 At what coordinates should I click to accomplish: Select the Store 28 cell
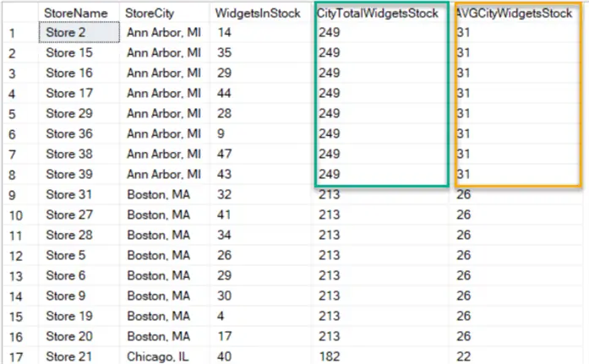tap(79, 235)
